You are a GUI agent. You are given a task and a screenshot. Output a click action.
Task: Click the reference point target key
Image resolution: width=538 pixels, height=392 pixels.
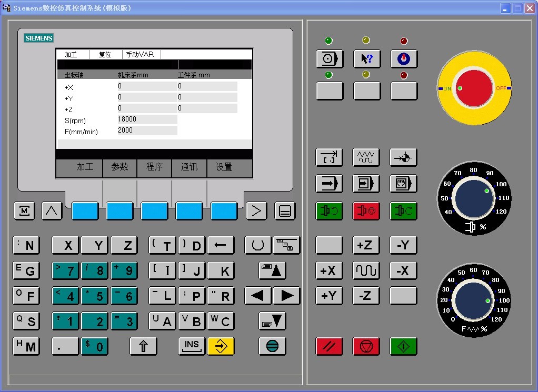point(403,157)
